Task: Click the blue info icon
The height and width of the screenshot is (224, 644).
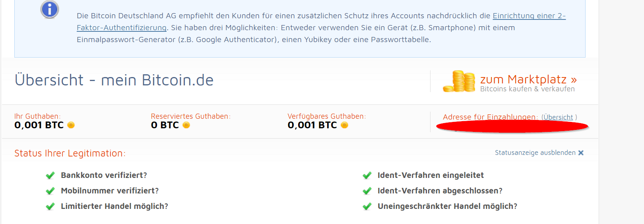Action: [x=50, y=9]
